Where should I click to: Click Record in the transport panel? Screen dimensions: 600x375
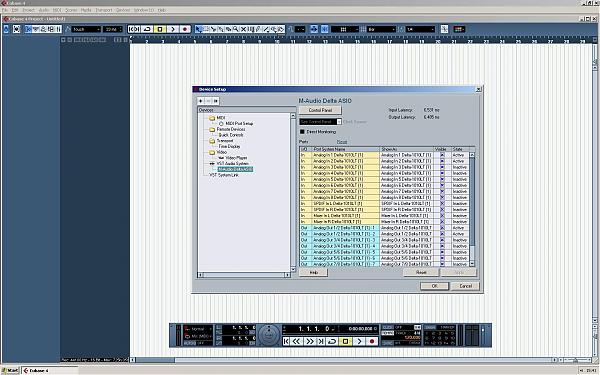(x=372, y=341)
